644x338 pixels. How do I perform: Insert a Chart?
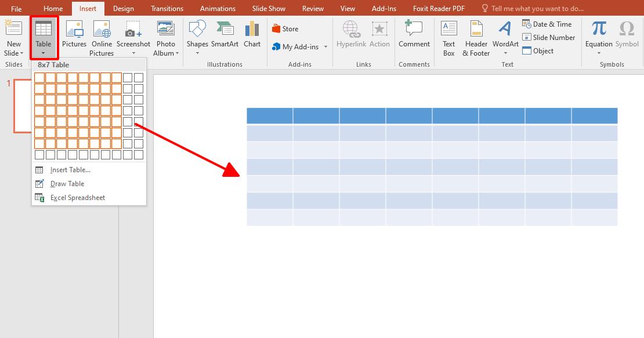(252, 35)
